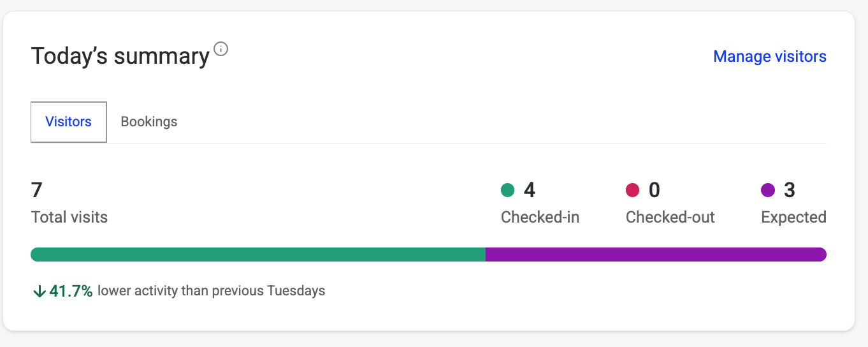This screenshot has height=347, width=868.
Task: Click the Total visits label
Action: tap(69, 218)
